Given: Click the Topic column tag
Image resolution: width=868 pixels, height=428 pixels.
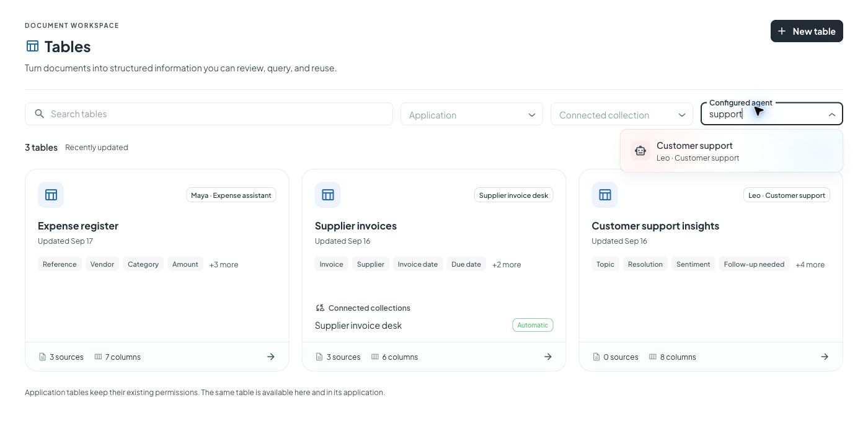Looking at the screenshot, I should click(x=605, y=264).
